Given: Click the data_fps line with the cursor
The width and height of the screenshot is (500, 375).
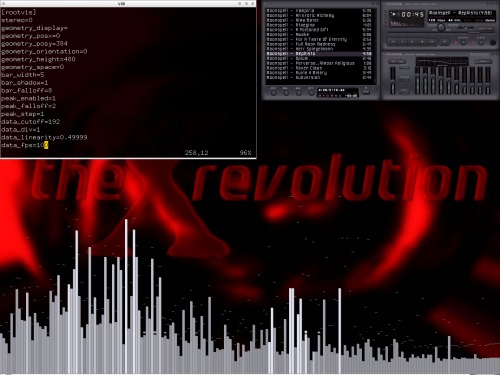Looking at the screenshot, I should click(x=25, y=145).
